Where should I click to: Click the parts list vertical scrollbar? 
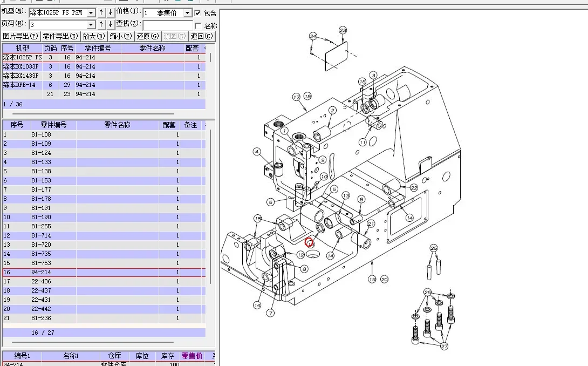[x=210, y=206]
